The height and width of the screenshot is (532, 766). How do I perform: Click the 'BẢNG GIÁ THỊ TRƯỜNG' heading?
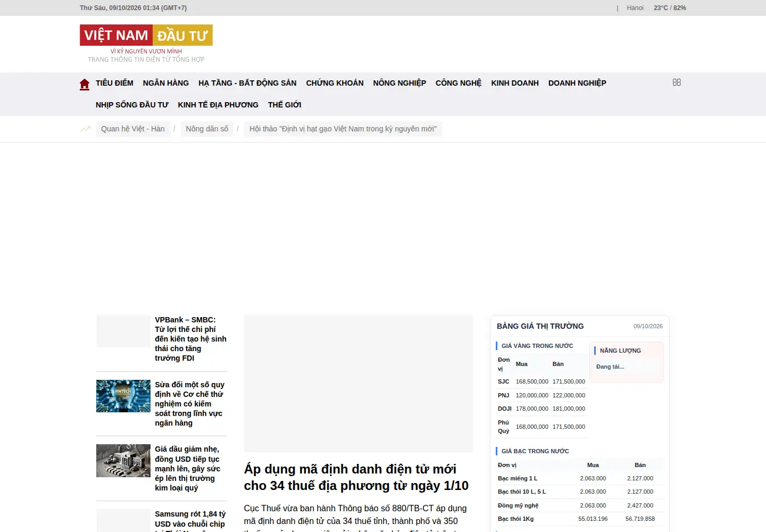[540, 326]
